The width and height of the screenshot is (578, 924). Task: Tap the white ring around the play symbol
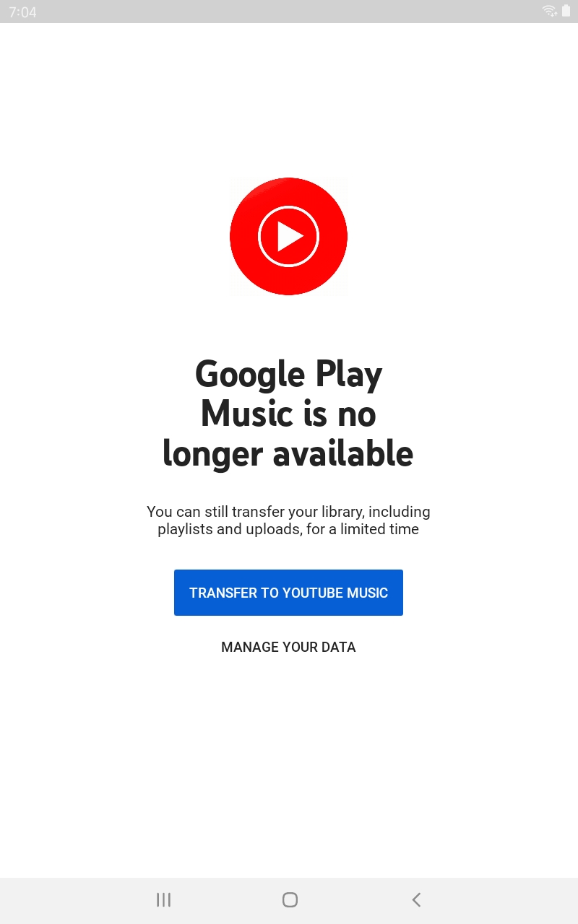click(x=288, y=236)
